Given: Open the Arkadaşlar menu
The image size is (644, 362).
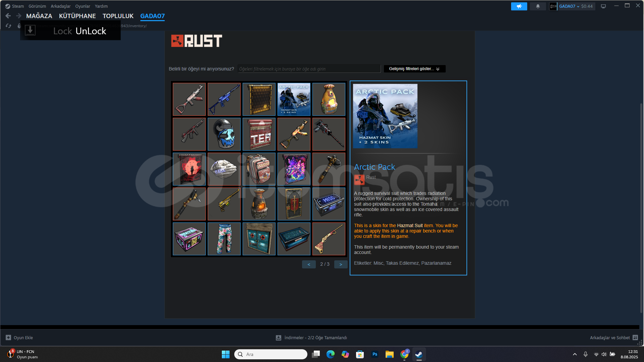Looking at the screenshot, I should tap(60, 6).
